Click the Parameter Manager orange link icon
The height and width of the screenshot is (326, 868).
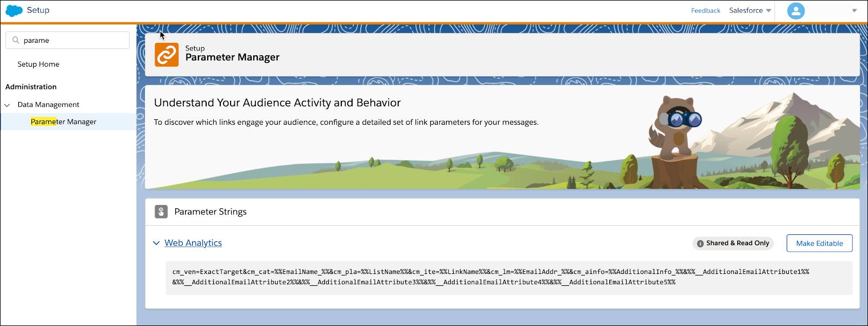[167, 55]
